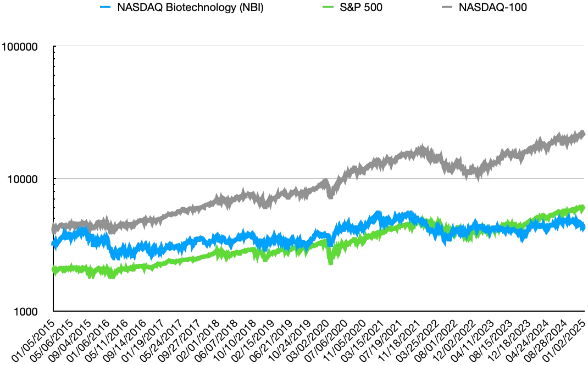Click the 09/27/2017 x-axis date label

pyautogui.click(x=180, y=341)
